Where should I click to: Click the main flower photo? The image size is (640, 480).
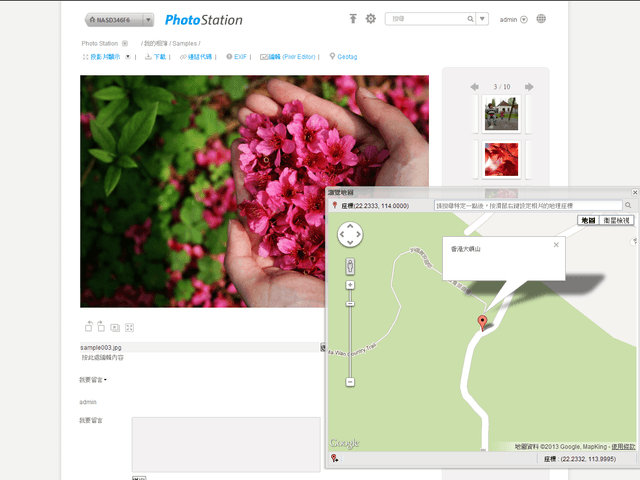click(254, 191)
